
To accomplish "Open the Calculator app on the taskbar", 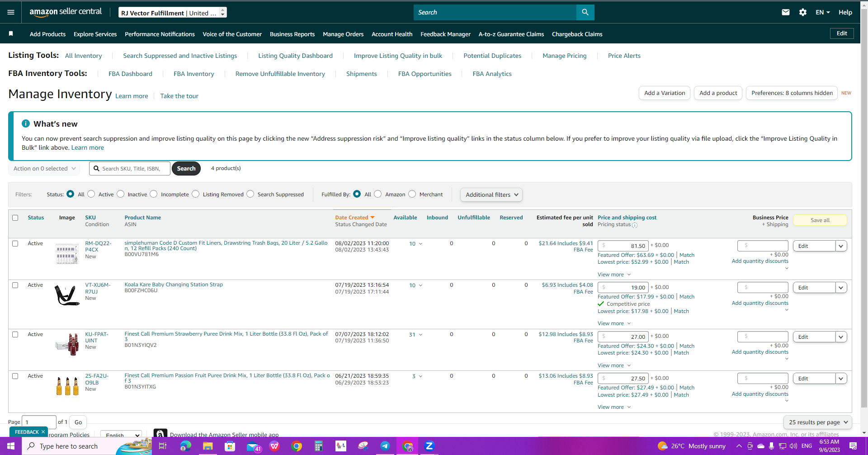I will coord(319,446).
